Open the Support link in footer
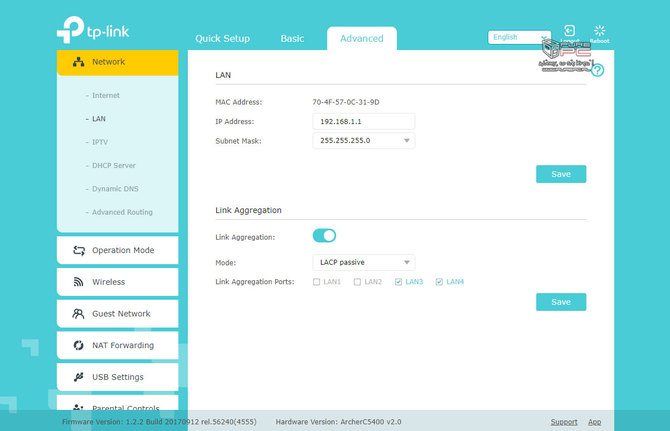This screenshot has height=431, width=670. click(x=564, y=422)
